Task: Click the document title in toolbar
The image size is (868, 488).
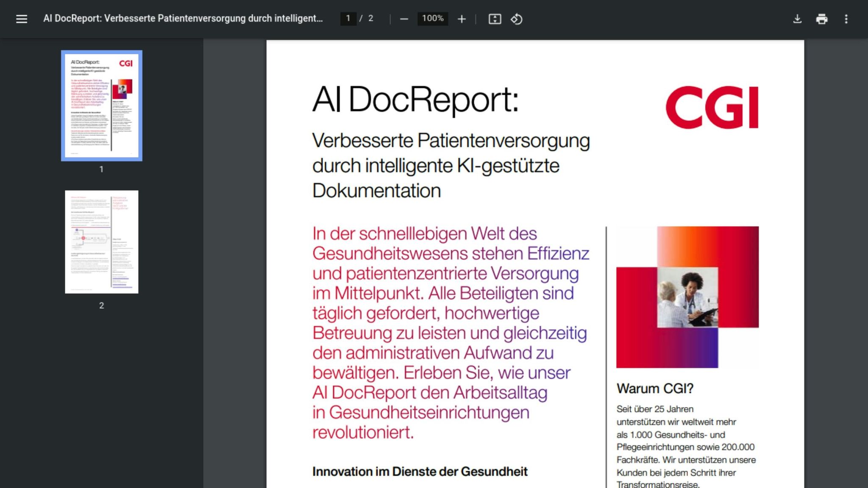Action: (x=183, y=18)
